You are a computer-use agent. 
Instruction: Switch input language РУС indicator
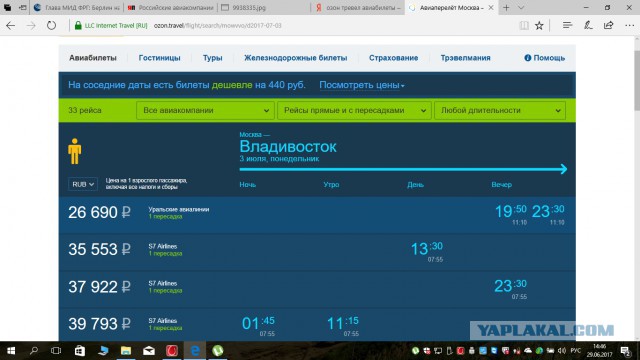(x=576, y=351)
